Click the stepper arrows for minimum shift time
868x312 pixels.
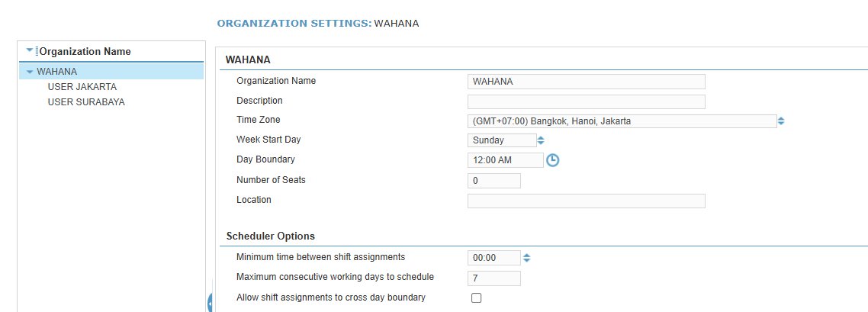[x=526, y=258]
